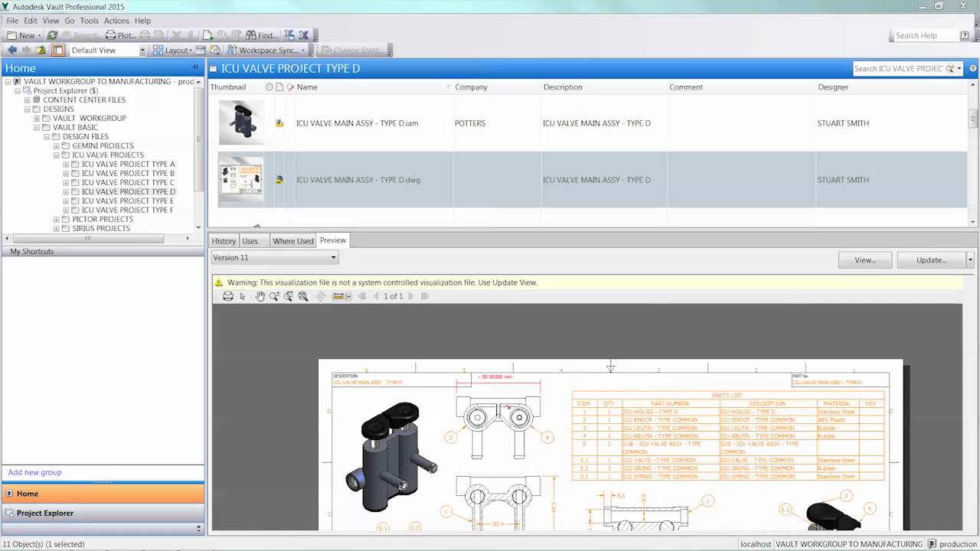Open the Workspace Sync dropdown arrow
Viewport: 980px width, 551px height.
(x=303, y=51)
